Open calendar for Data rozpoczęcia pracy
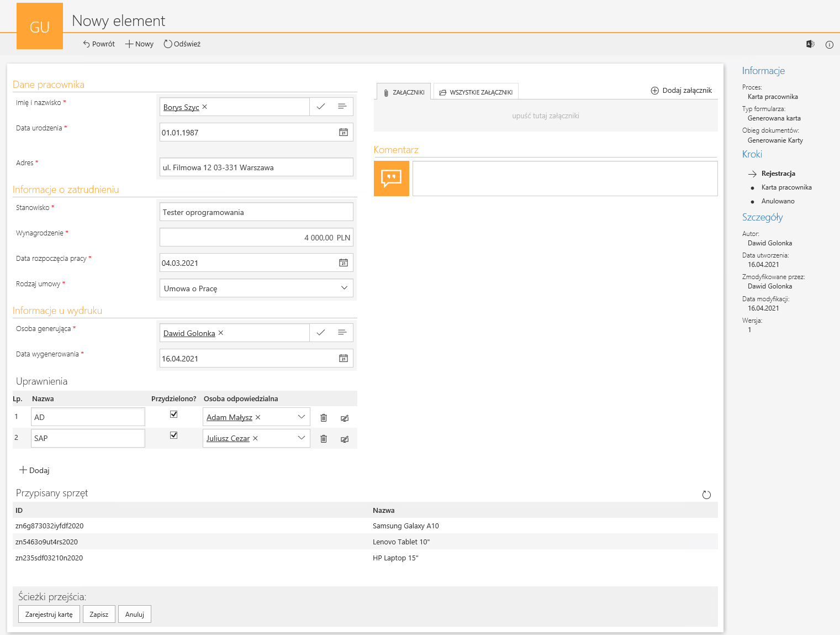840x635 pixels. point(344,263)
